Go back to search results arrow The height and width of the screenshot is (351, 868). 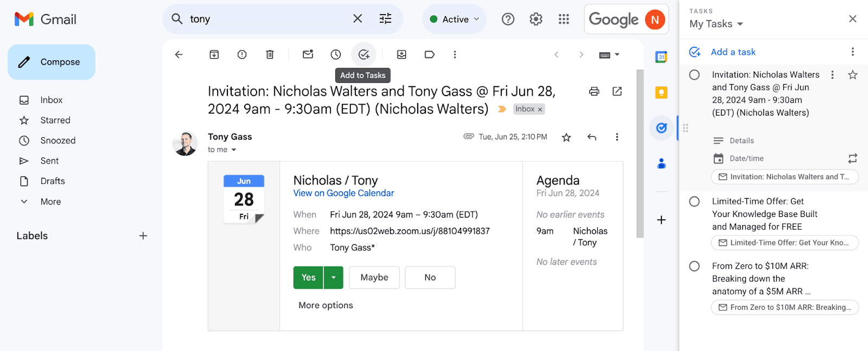click(178, 54)
